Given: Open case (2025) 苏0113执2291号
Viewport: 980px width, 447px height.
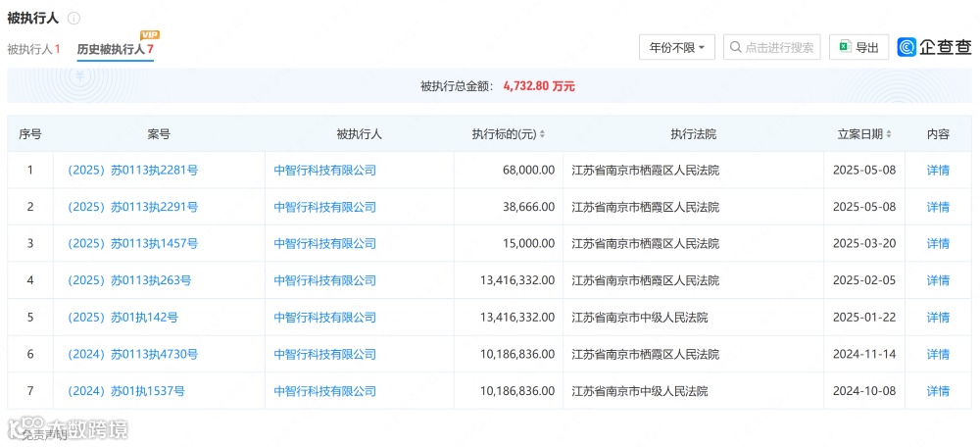Looking at the screenshot, I should pos(132,207).
